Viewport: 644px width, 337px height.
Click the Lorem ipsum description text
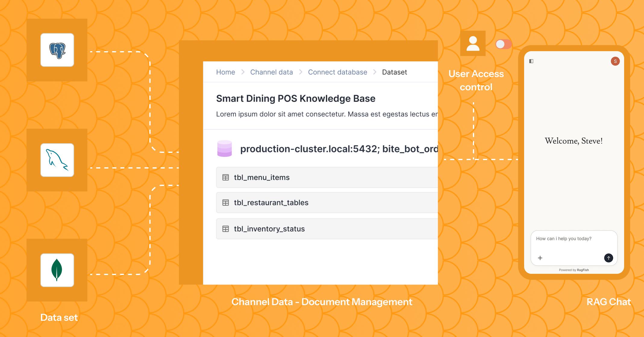pyautogui.click(x=327, y=114)
